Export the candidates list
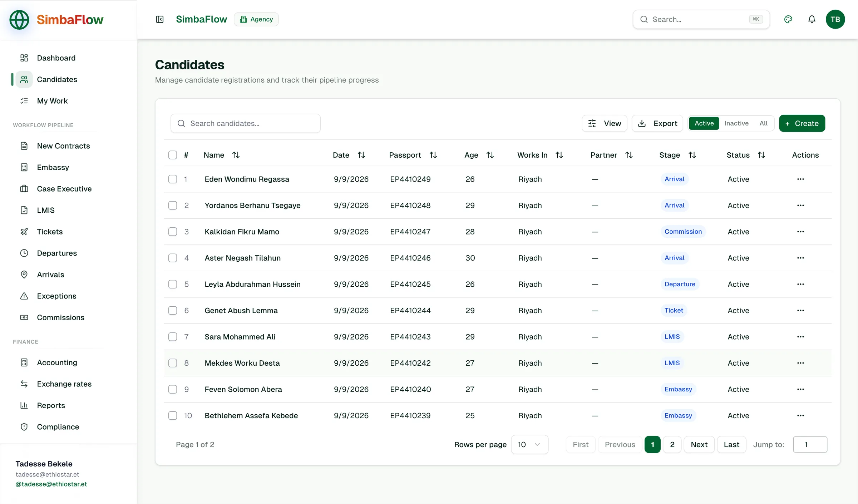This screenshot has height=504, width=858. [657, 123]
